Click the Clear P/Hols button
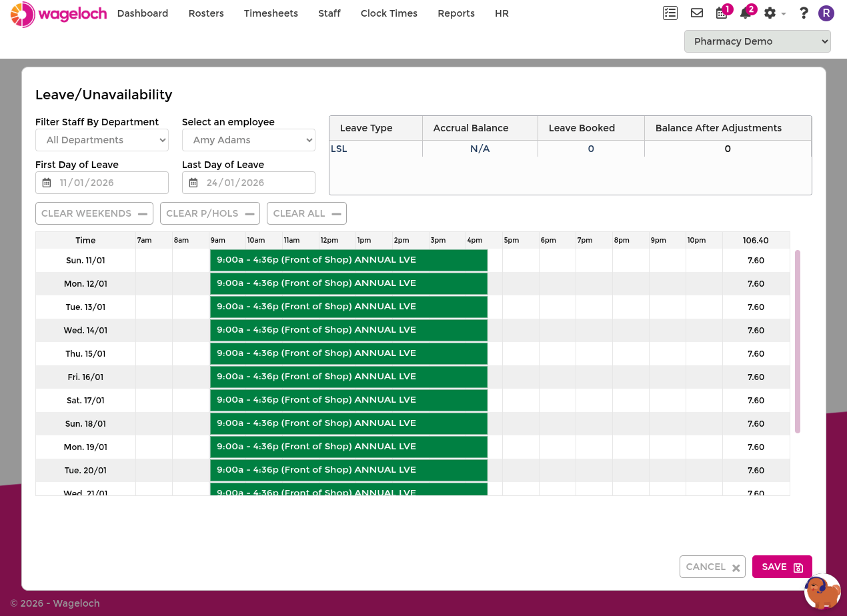The width and height of the screenshot is (847, 616). click(x=210, y=213)
